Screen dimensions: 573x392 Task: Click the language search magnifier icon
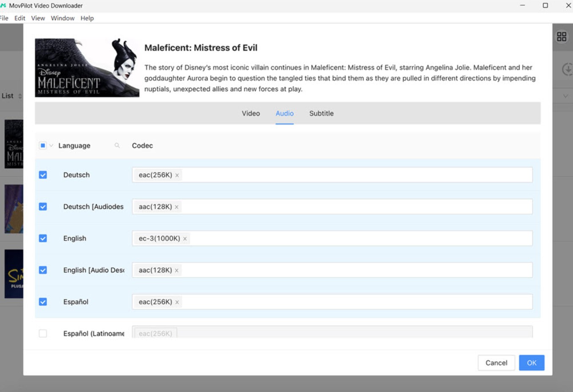tap(117, 145)
